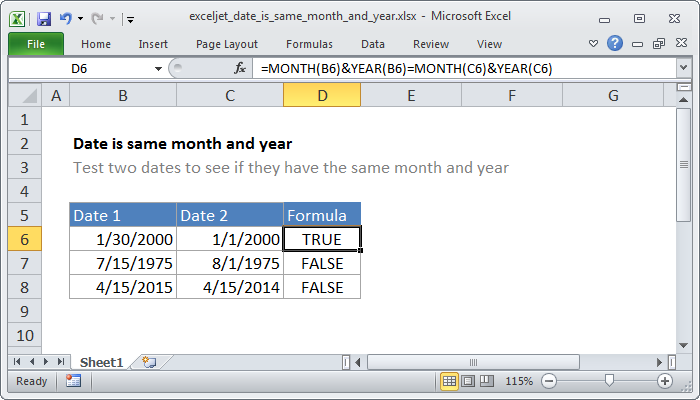700x400 pixels.
Task: Select cell containing 8/1/1975
Action: [x=230, y=263]
